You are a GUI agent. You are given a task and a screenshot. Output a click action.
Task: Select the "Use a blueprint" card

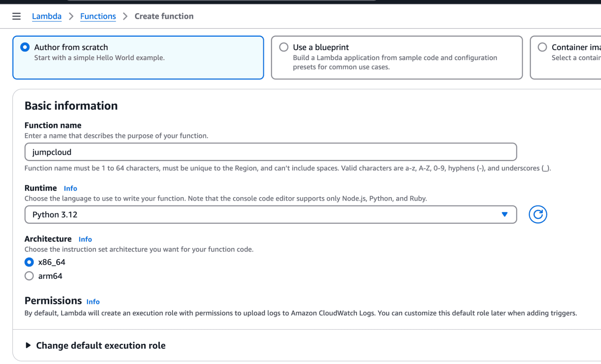click(397, 57)
